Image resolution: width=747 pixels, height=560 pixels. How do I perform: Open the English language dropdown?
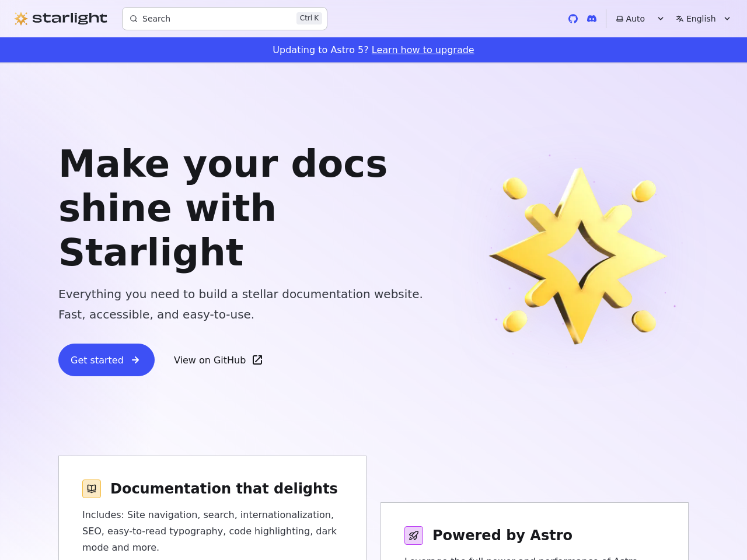click(x=703, y=19)
